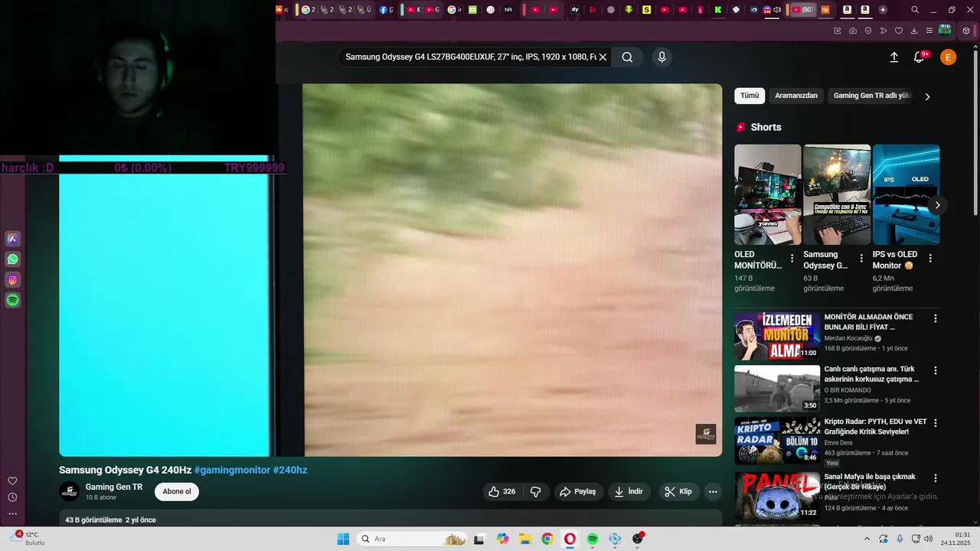
Task: Add page to bookmarks with the toolbar heart
Action: click(x=899, y=31)
